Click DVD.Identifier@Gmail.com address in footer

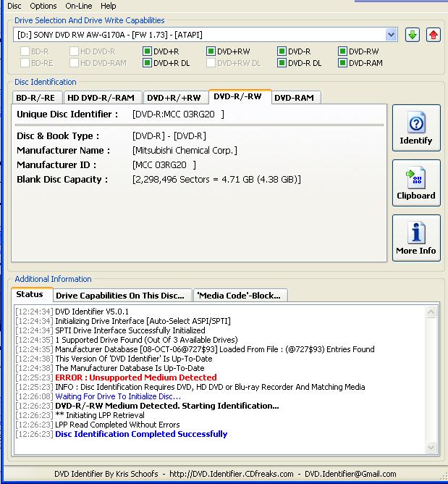[350, 474]
